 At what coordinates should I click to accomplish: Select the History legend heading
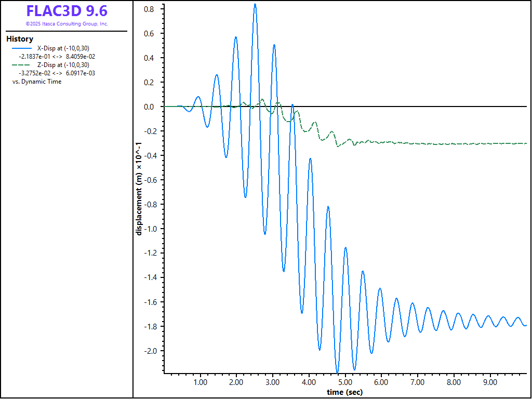(x=20, y=39)
